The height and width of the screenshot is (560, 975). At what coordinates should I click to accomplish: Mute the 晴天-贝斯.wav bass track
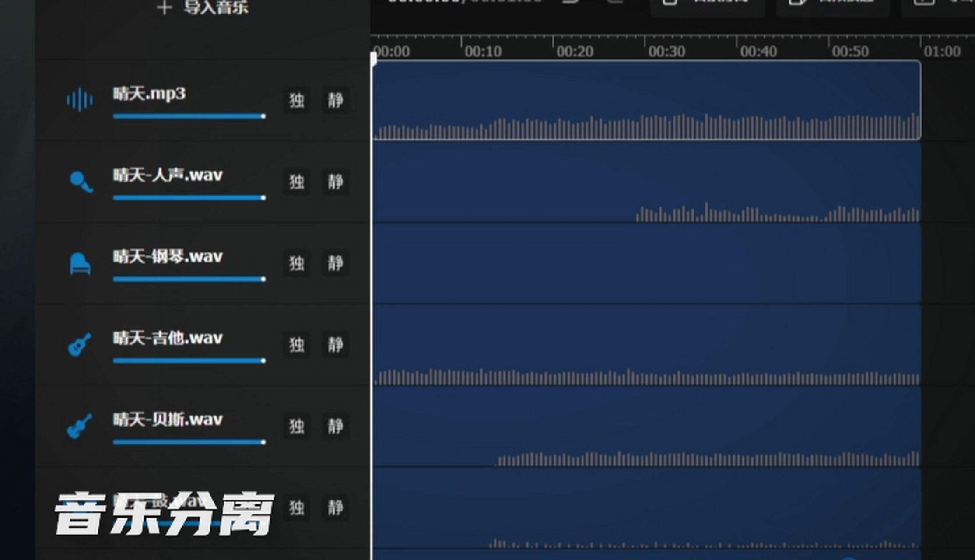point(335,426)
